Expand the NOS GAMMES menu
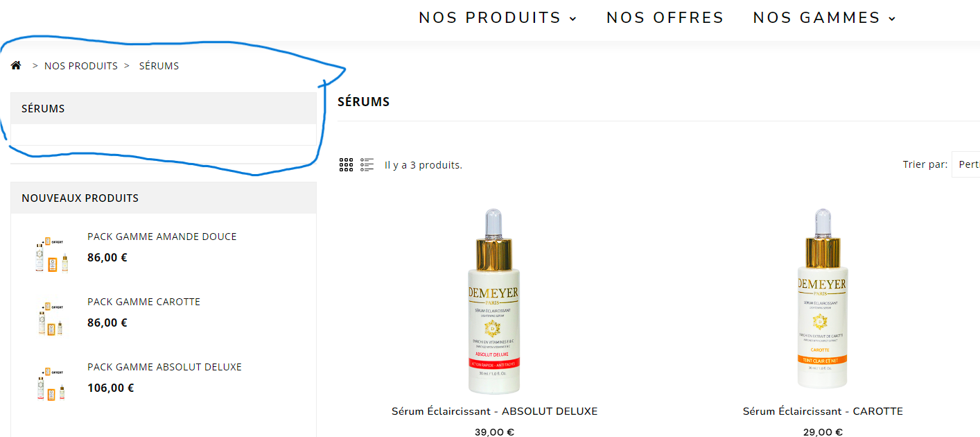This screenshot has height=437, width=980. pos(825,17)
